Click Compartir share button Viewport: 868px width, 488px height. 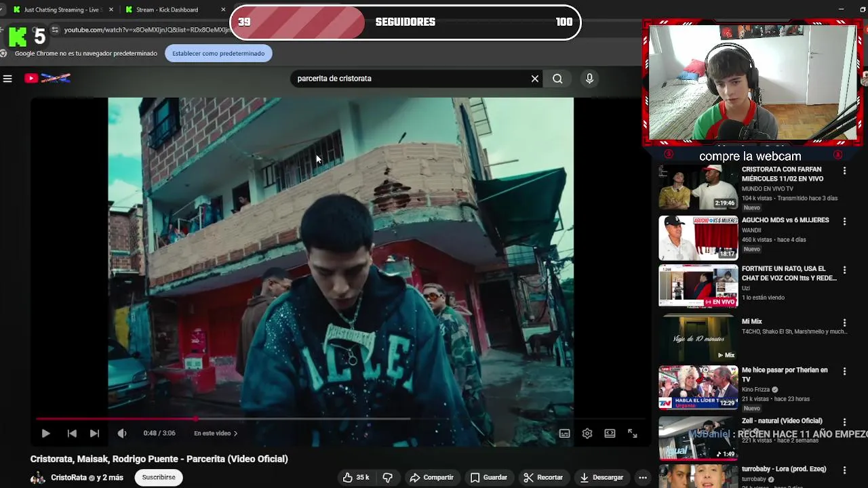[431, 477]
